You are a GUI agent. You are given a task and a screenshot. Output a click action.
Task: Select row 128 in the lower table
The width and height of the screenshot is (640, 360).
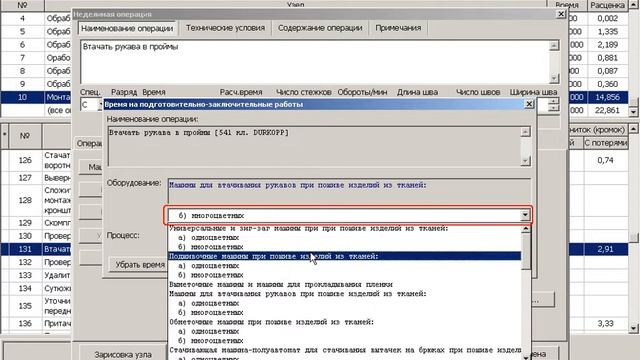(x=25, y=200)
